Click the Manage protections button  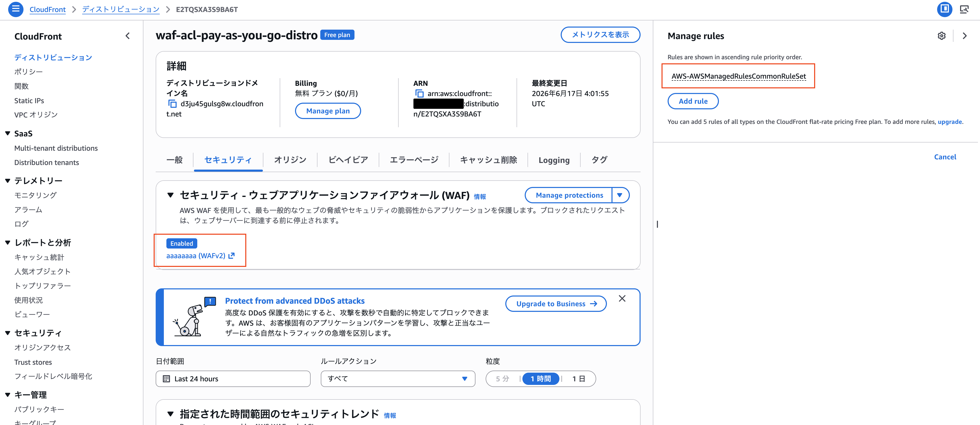(569, 195)
